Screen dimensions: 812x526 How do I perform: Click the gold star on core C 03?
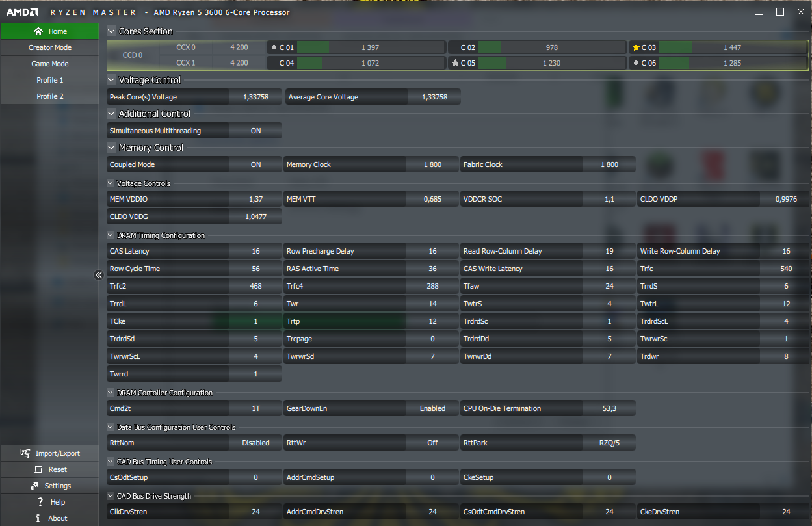coord(636,47)
